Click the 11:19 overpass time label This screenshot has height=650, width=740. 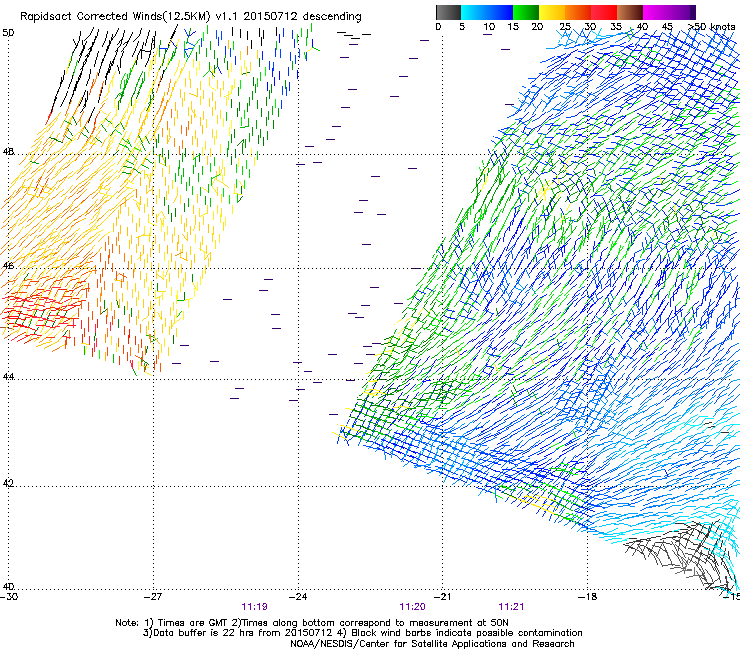pyautogui.click(x=254, y=607)
